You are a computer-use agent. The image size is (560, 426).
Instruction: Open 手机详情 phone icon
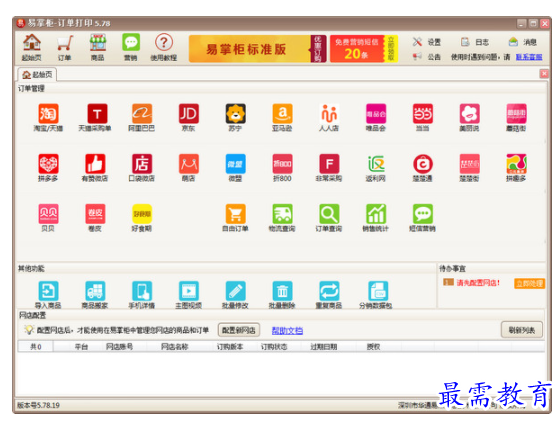click(142, 295)
